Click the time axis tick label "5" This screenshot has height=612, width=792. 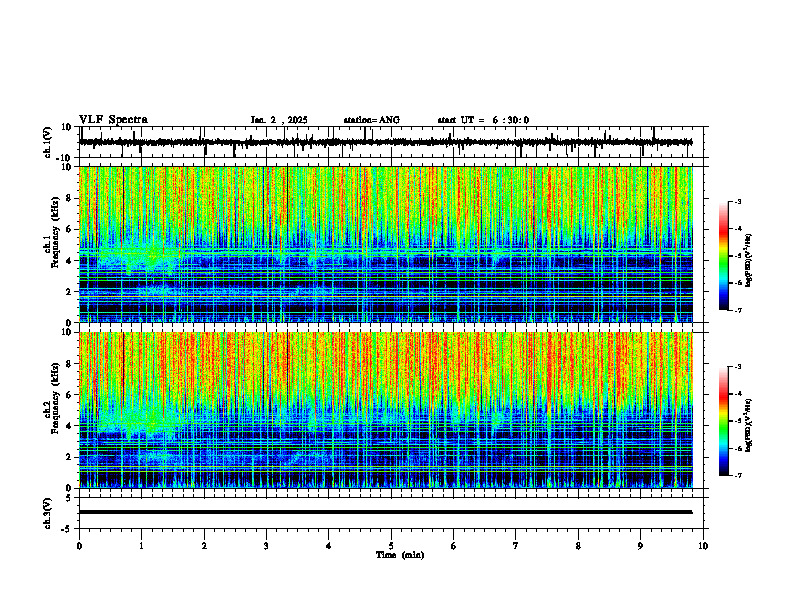coord(391,546)
